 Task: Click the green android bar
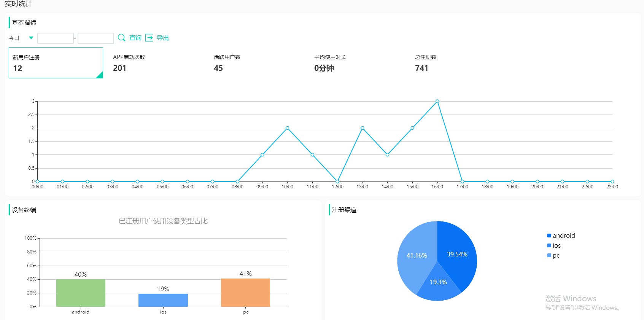[x=81, y=293]
